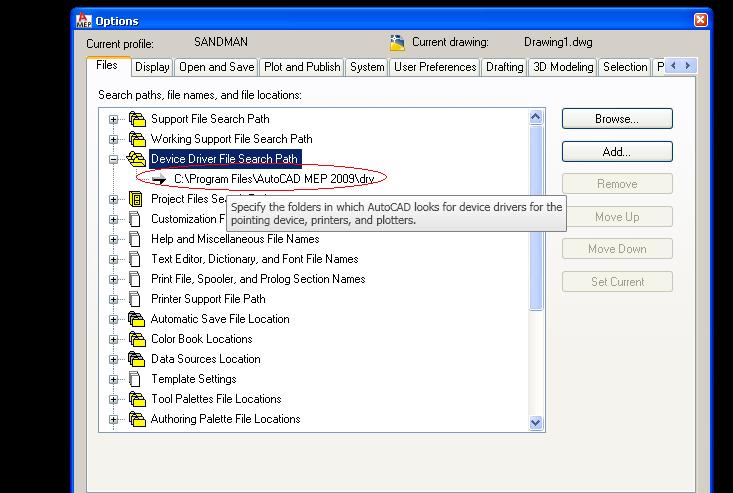Click the Automatic Save File Location folder icon

[x=137, y=319]
